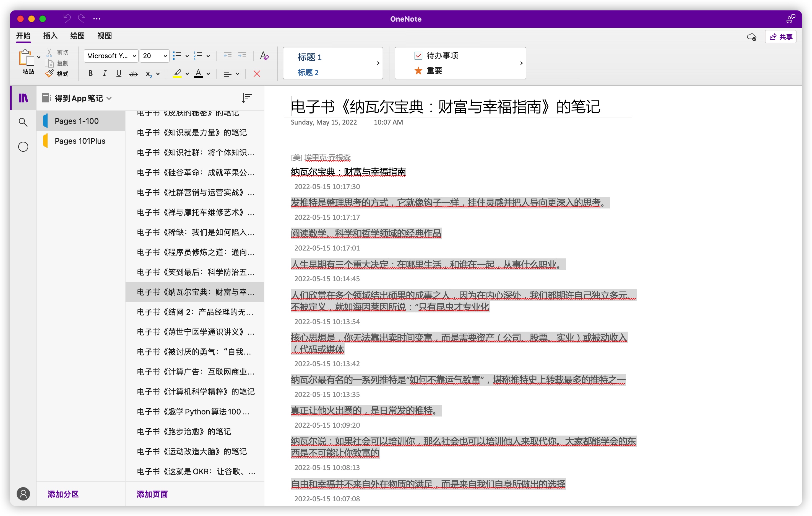
Task: Expand the alignment options arrow
Action: point(238,74)
